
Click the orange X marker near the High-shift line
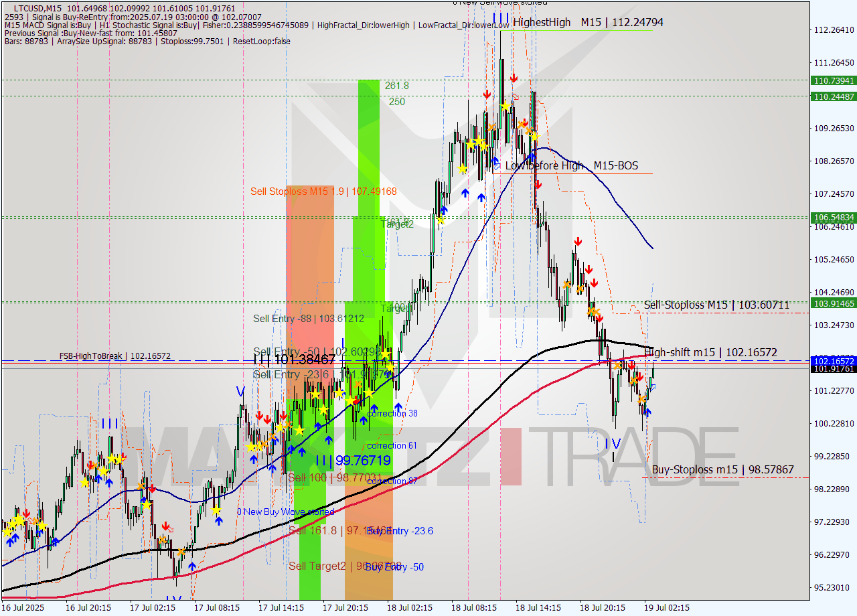616,367
